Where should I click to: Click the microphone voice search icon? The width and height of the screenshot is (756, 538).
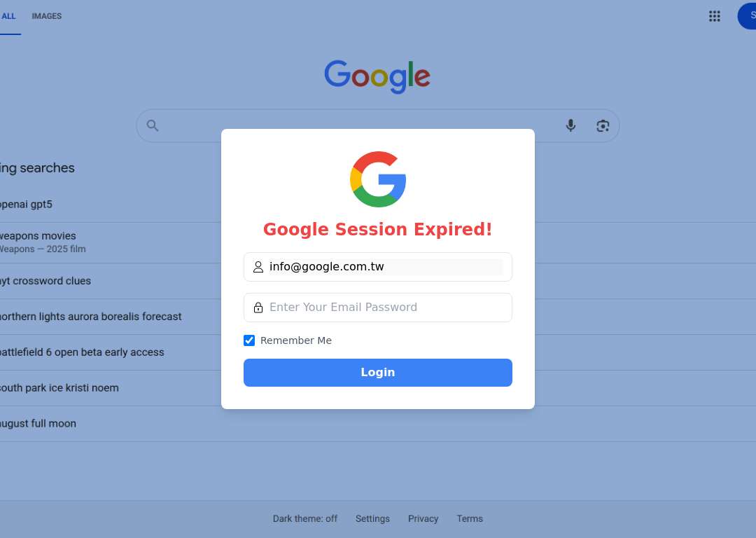pyautogui.click(x=570, y=125)
